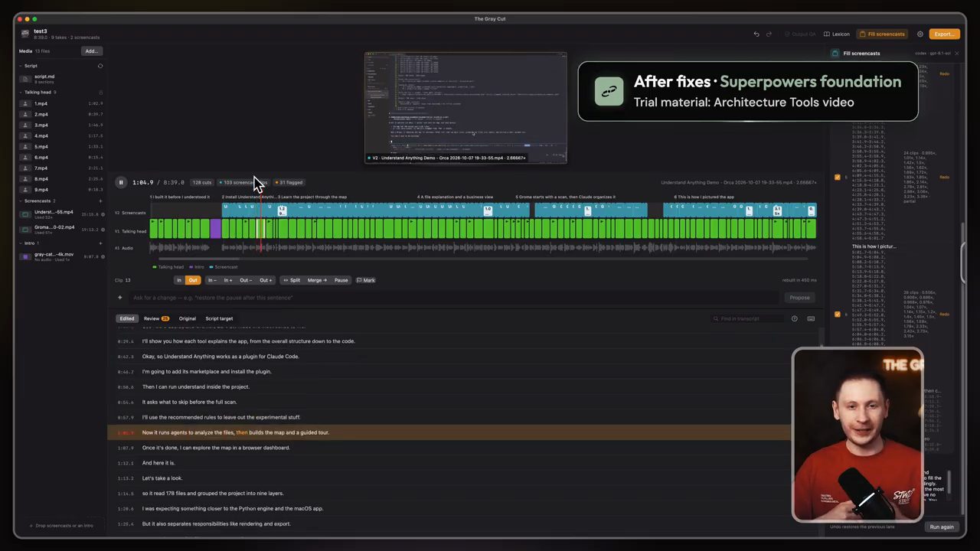Switch to the Edited tab
The width and height of the screenshot is (980, 551).
127,318
